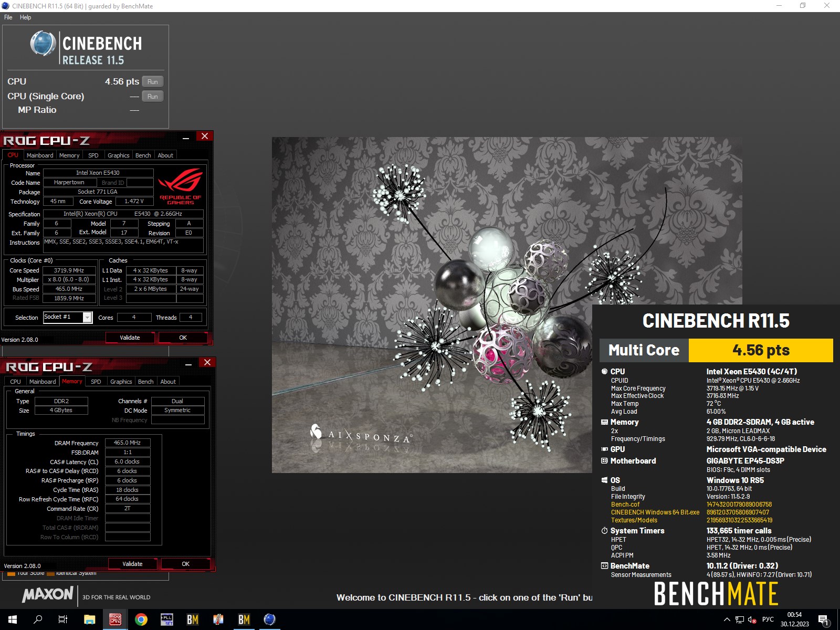Select CPU tab in upper CPU-Z window

[x=13, y=155]
